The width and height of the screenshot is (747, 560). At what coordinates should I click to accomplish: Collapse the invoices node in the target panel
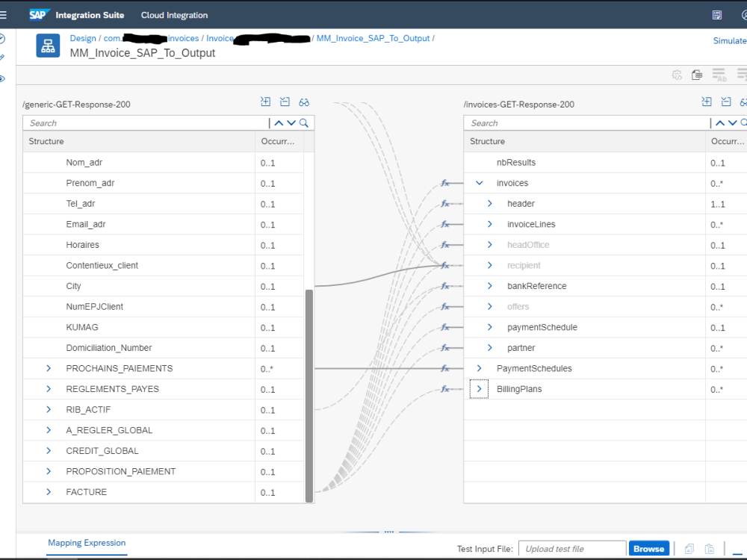(x=479, y=183)
